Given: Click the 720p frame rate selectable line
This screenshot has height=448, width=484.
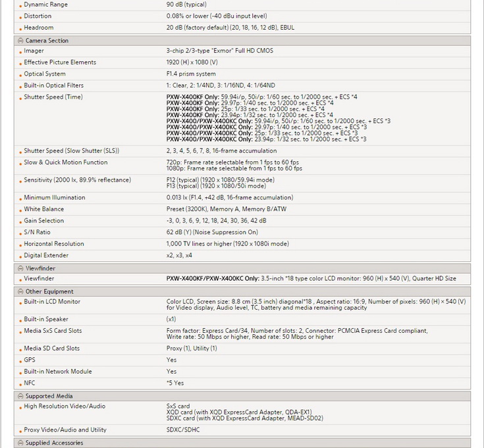Looking at the screenshot, I should (x=232, y=162).
